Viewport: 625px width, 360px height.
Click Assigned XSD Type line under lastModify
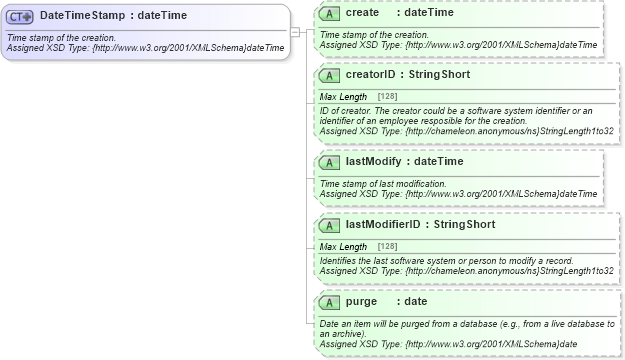point(458,194)
